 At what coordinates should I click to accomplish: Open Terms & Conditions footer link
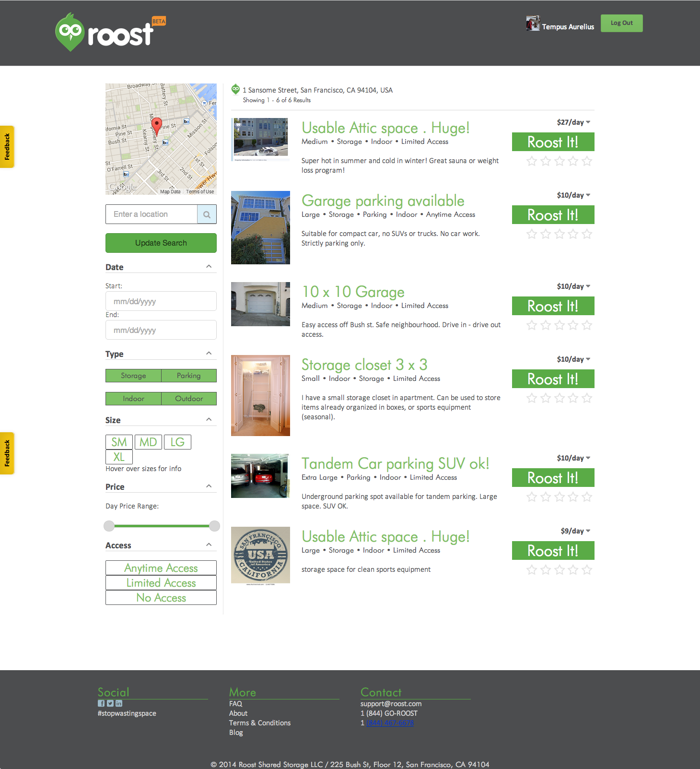[260, 723]
